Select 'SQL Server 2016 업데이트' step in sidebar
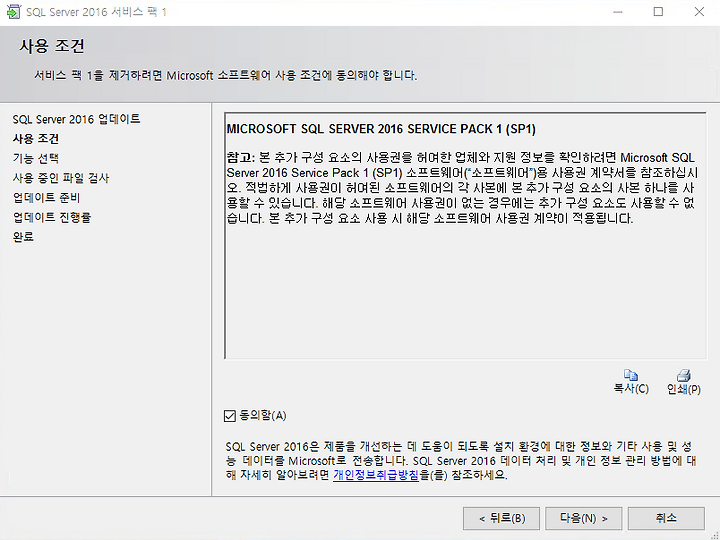720x540 pixels. tap(76, 119)
